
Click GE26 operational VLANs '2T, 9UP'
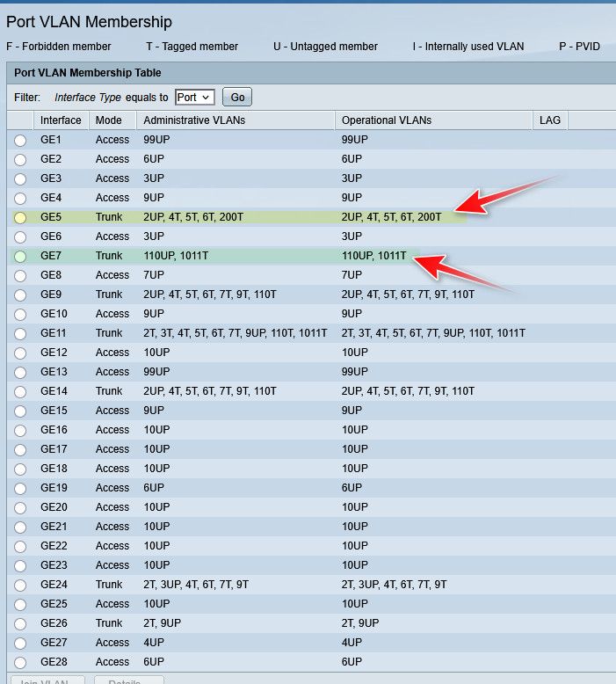[360, 623]
